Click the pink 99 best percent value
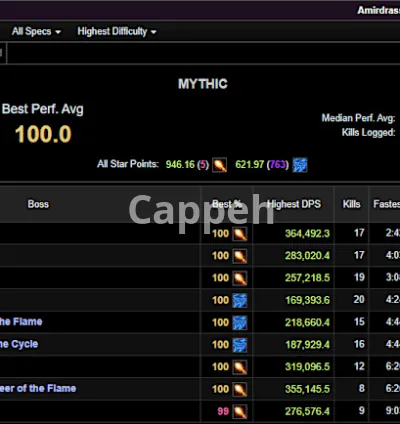 click(x=223, y=411)
